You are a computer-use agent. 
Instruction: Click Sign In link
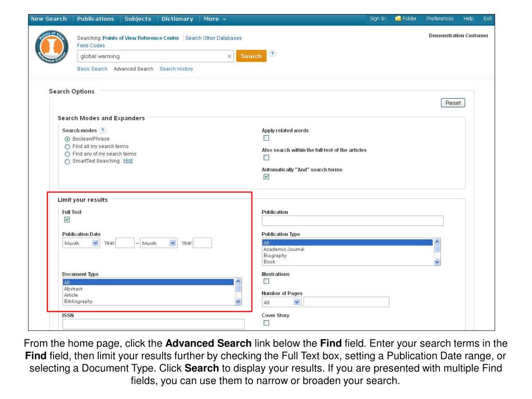coord(378,19)
